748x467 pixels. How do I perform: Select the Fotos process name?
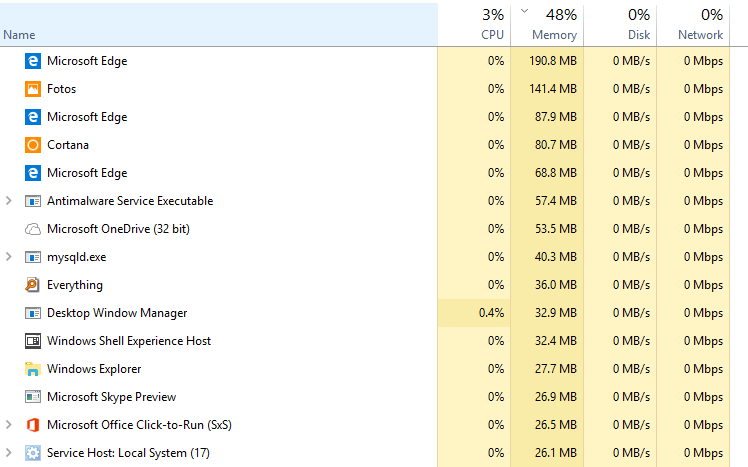(x=62, y=89)
